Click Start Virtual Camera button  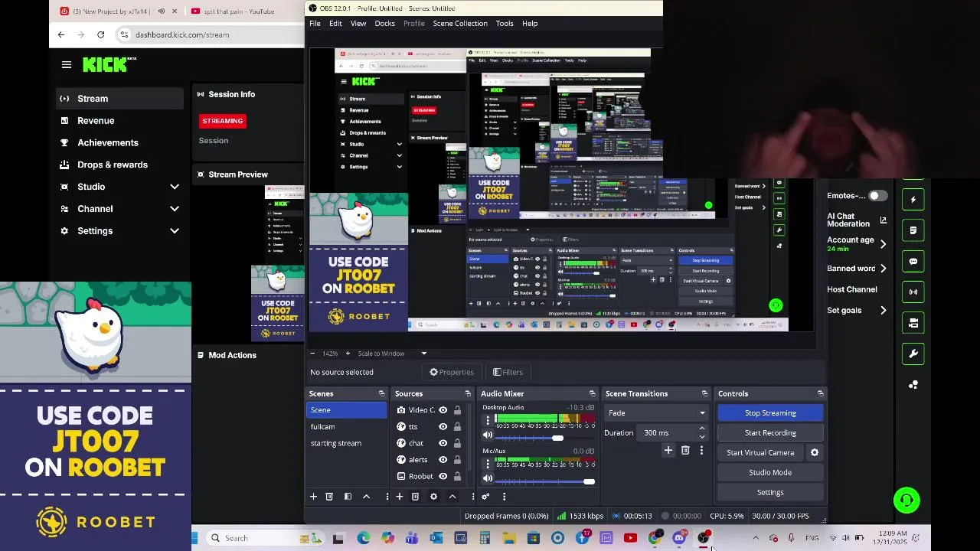click(x=760, y=453)
